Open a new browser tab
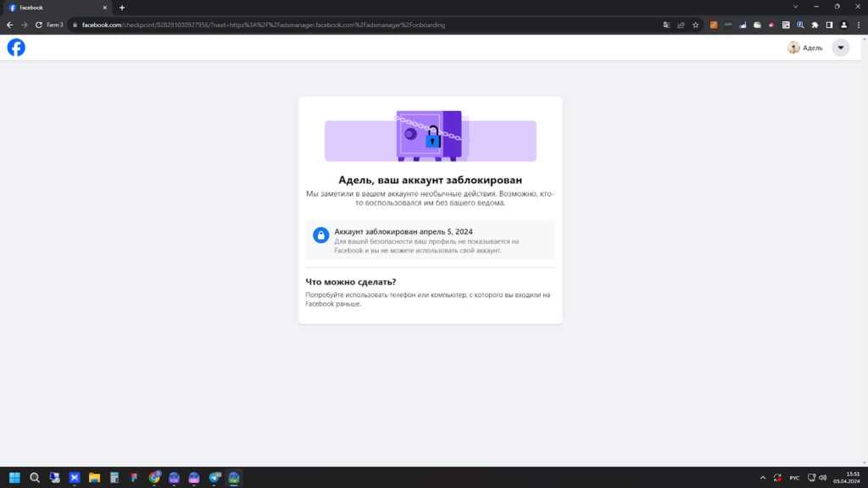 [x=122, y=8]
